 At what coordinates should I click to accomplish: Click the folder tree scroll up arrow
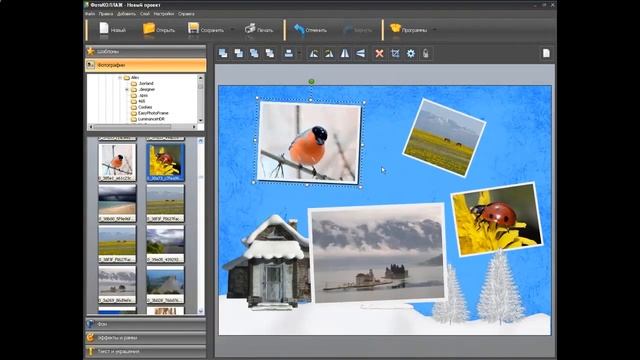point(200,78)
